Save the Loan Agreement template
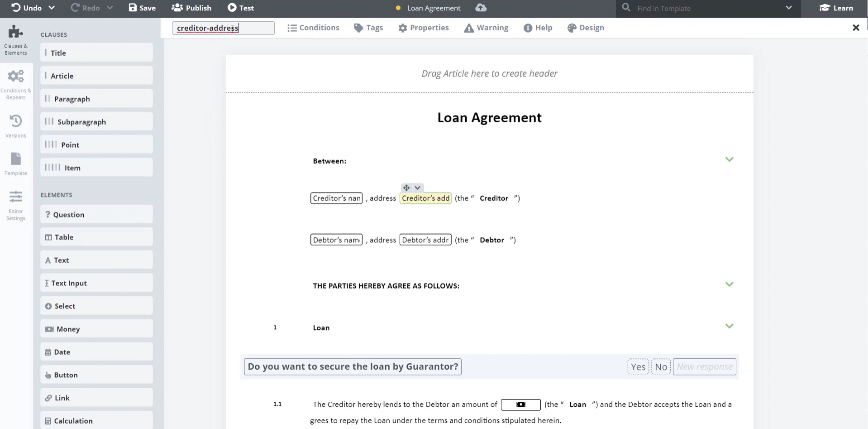The image size is (868, 429). [142, 8]
